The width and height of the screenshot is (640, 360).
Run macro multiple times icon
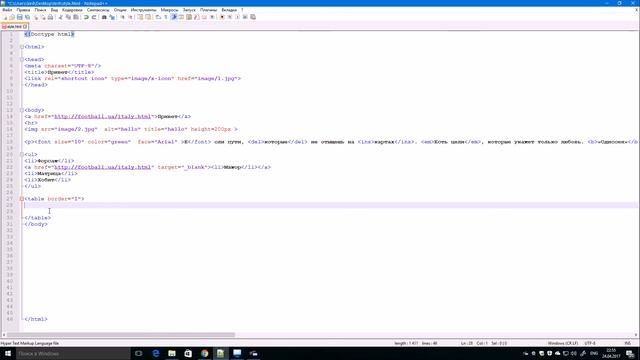tap(245, 17)
